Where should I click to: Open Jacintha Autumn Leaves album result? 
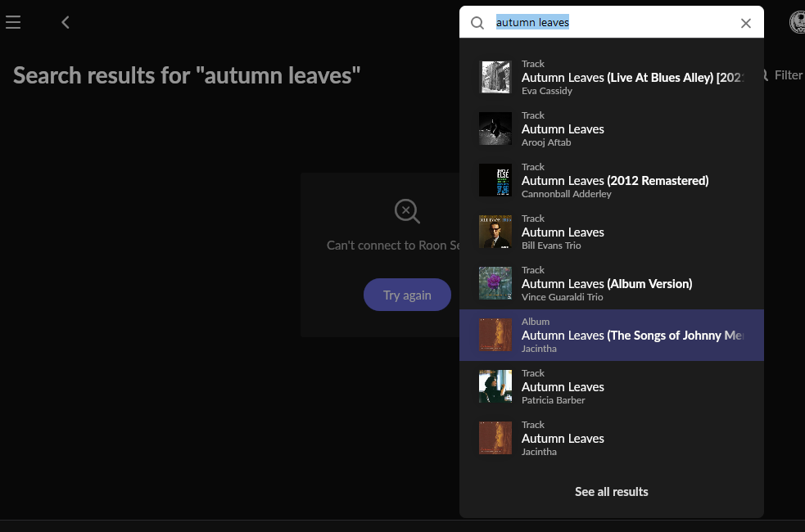pyautogui.click(x=612, y=335)
